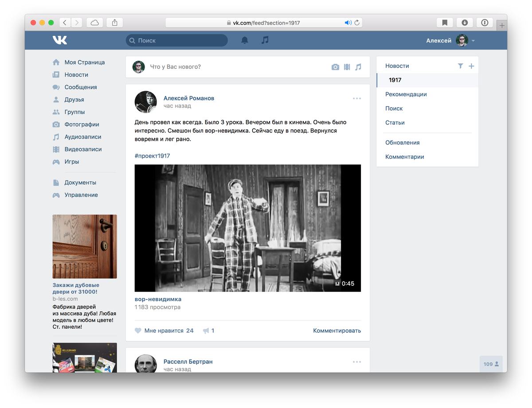
Task: Open Видеозаписи in sidebar
Action: (x=84, y=149)
